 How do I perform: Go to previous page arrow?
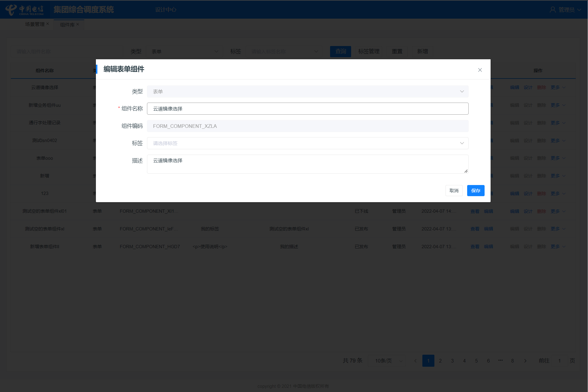(415, 361)
